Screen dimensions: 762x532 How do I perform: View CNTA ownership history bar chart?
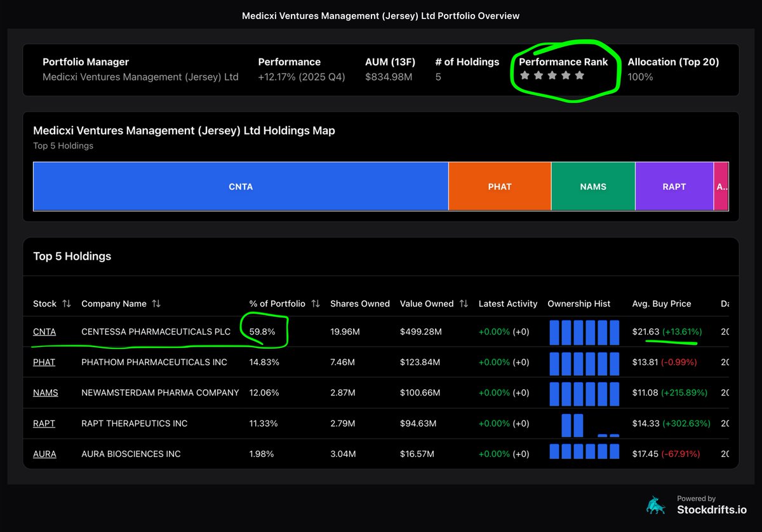(x=584, y=332)
